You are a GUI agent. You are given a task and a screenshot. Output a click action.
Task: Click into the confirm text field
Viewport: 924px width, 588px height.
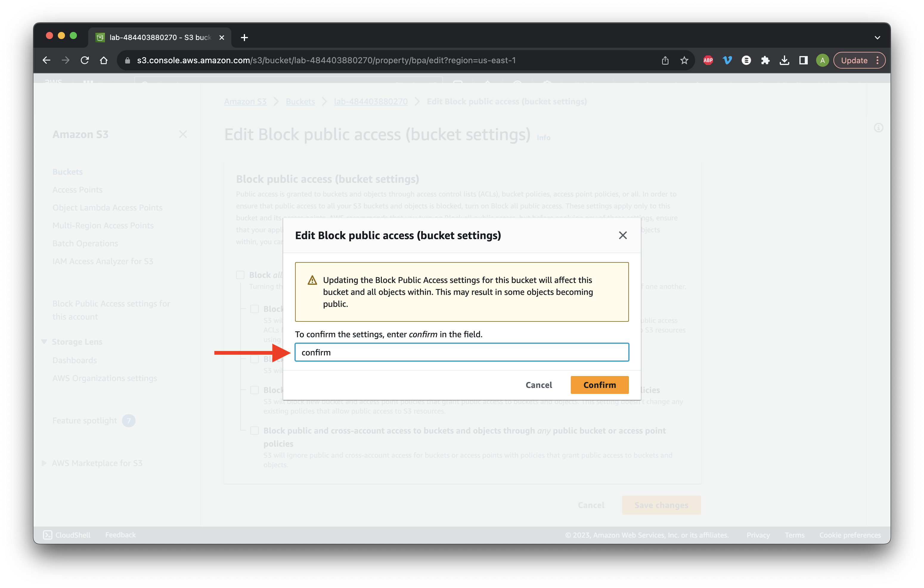coord(462,352)
